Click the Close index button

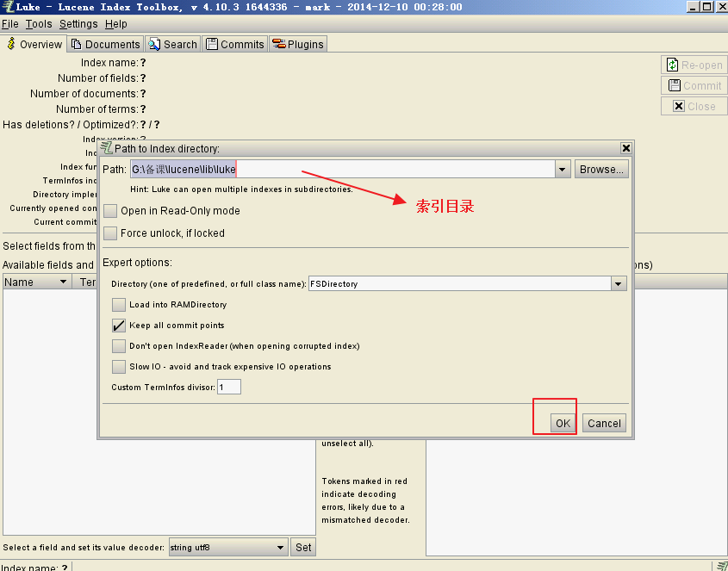click(694, 106)
